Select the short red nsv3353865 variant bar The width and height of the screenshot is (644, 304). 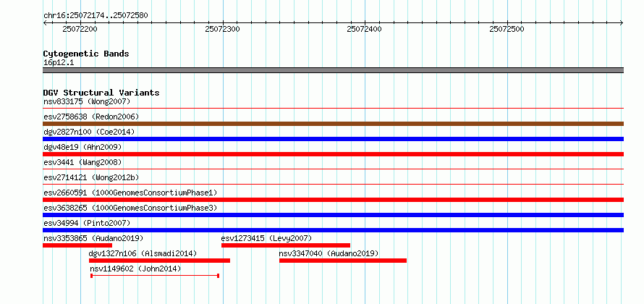point(77,245)
